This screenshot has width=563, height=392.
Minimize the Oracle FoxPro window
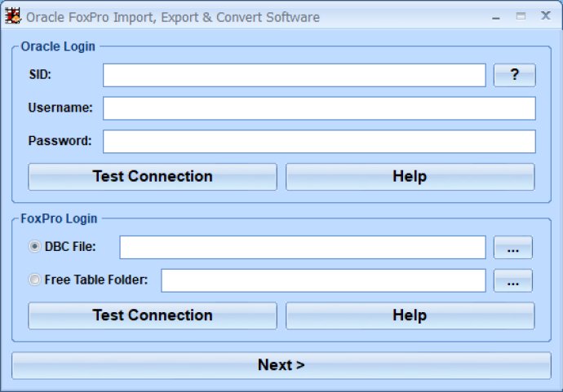pos(496,16)
